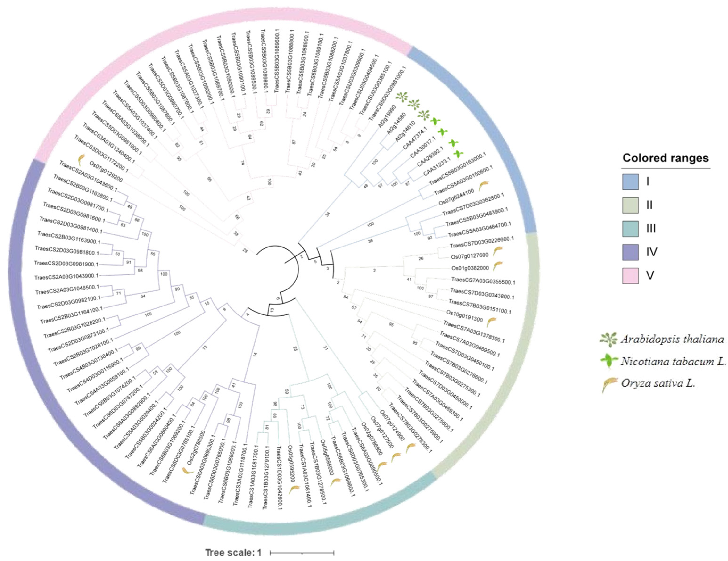Click the Colored ranges legend heading
Image resolution: width=728 pixels, height=561 pixels.
665,158
